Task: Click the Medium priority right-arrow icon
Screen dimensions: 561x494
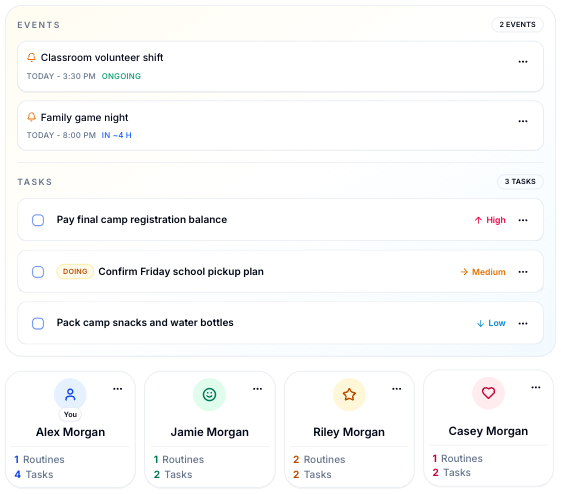Action: coord(464,272)
